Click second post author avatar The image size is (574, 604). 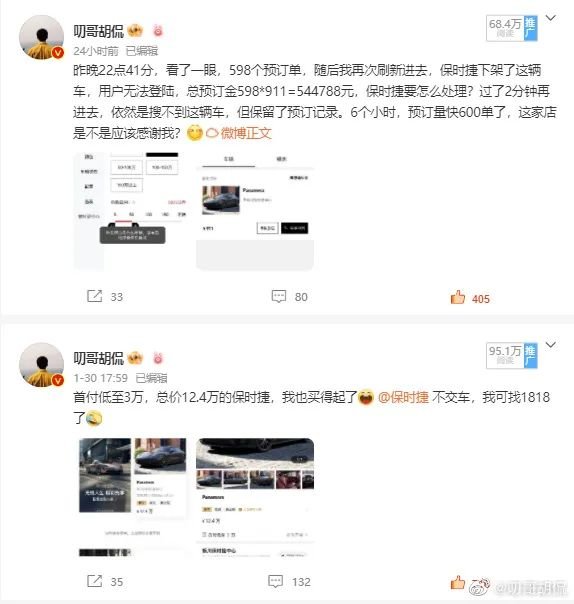tap(41, 364)
